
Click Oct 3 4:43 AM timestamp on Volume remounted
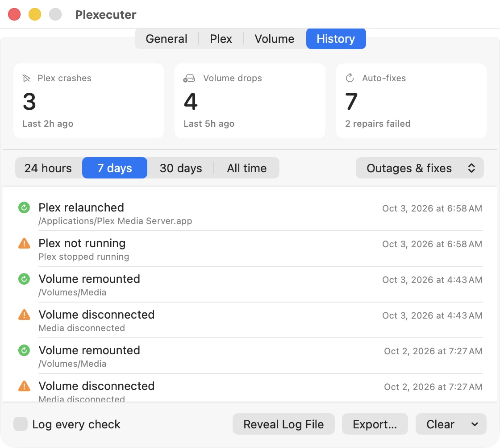(x=432, y=280)
